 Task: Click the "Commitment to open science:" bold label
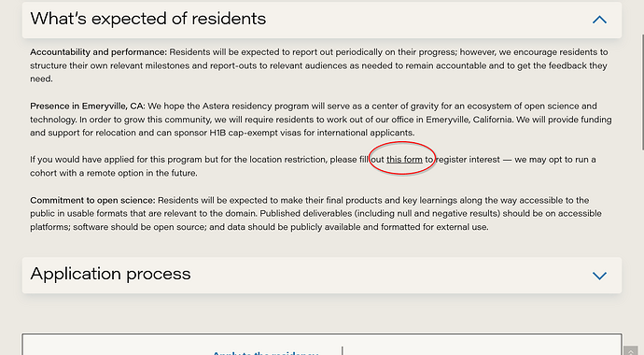tap(92, 200)
